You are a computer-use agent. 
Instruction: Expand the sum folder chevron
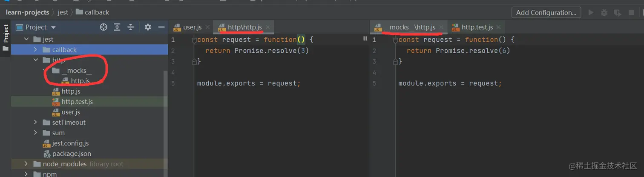[36, 133]
